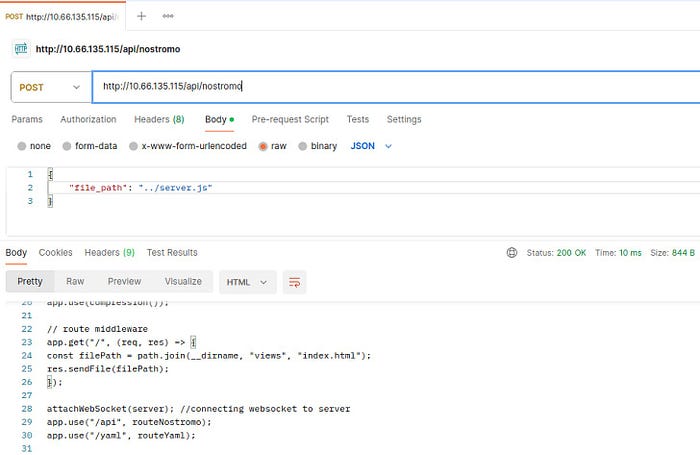
Task: Open the response Headers (9) tab
Action: tap(109, 253)
